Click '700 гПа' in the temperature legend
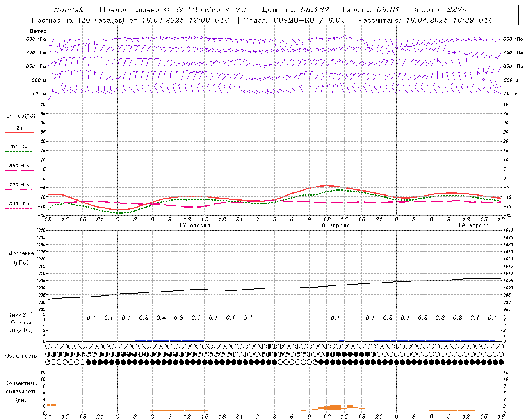This screenshot has width=525, height=420. coord(19,185)
